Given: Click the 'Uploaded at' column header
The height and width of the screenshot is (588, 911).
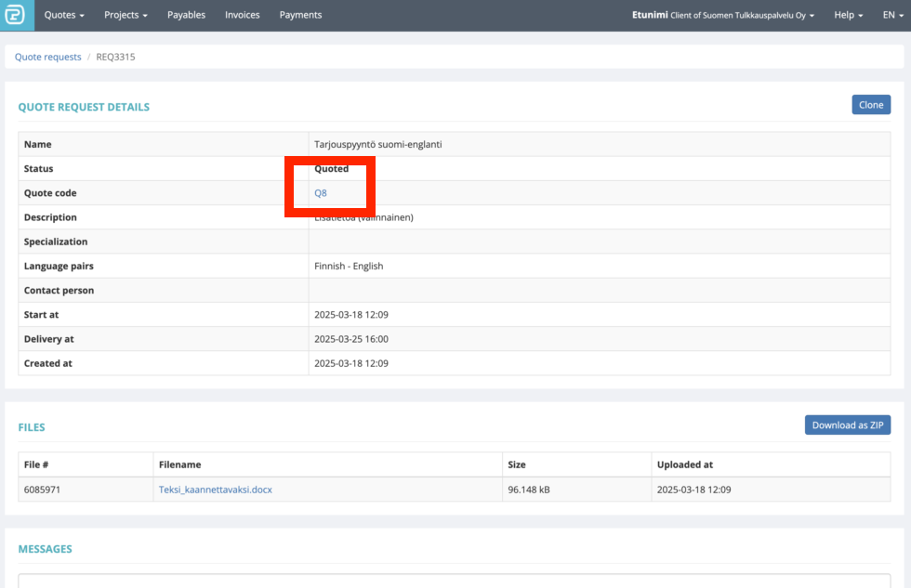Looking at the screenshot, I should (x=685, y=464).
